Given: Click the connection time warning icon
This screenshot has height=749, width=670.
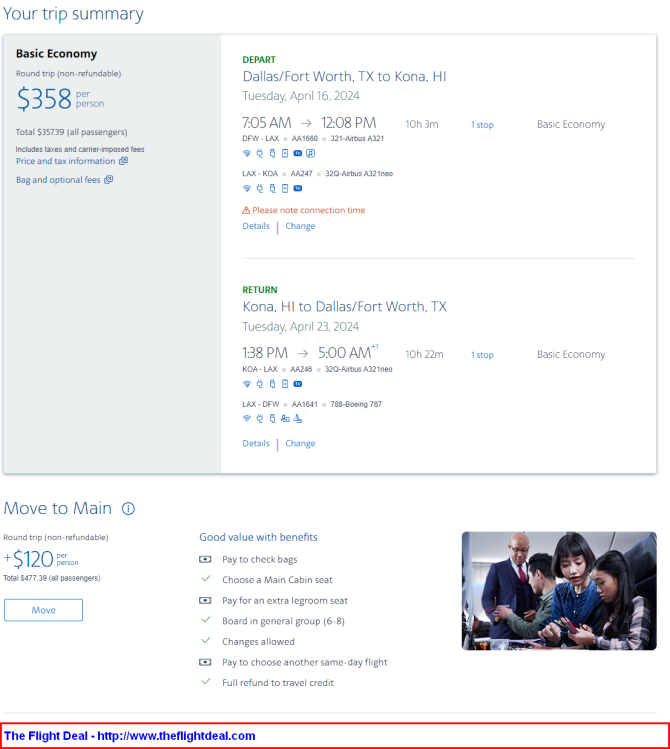Looking at the screenshot, I should pos(246,210).
